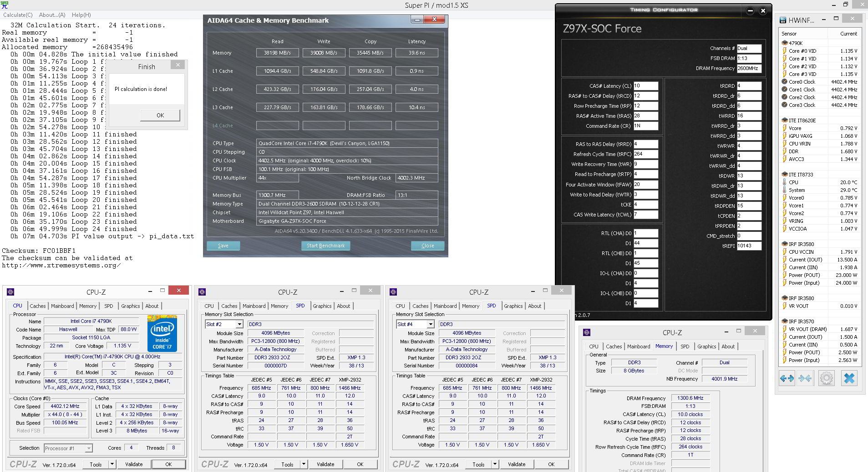868x472 pixels.
Task: Click the HWiNFO title bar app icon
Action: [783, 20]
